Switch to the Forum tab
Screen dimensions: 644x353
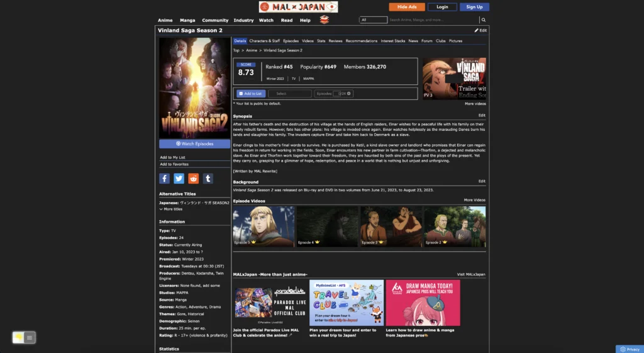[427, 41]
